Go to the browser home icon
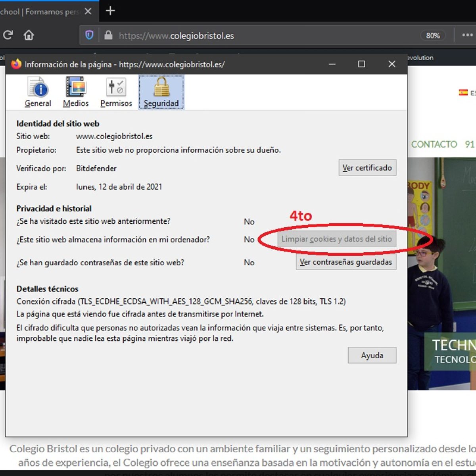Screen dimensions: 476x476 point(29,35)
